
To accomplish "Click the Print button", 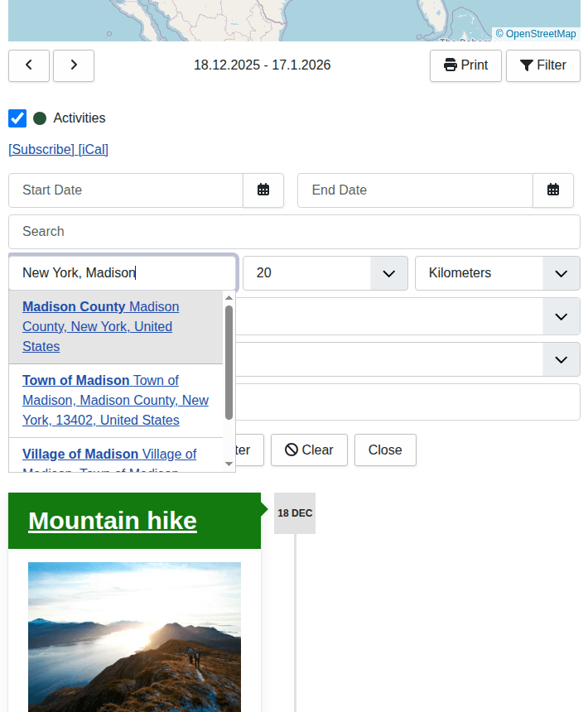I will click(465, 65).
